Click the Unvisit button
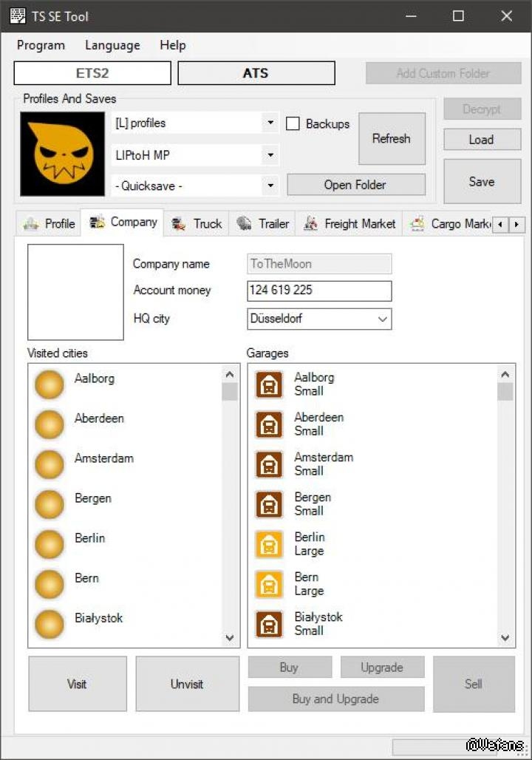 tap(187, 684)
